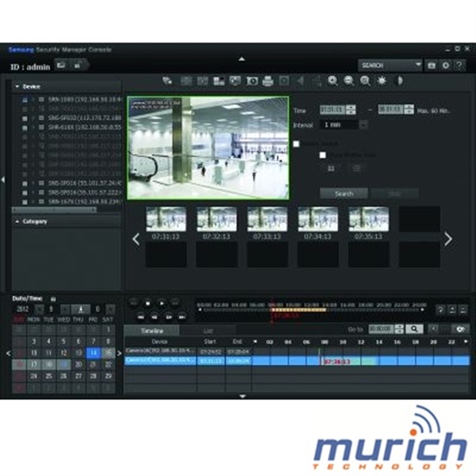Click the daily timeline overview bar
This screenshot has width=476, height=476.
click(x=311, y=310)
